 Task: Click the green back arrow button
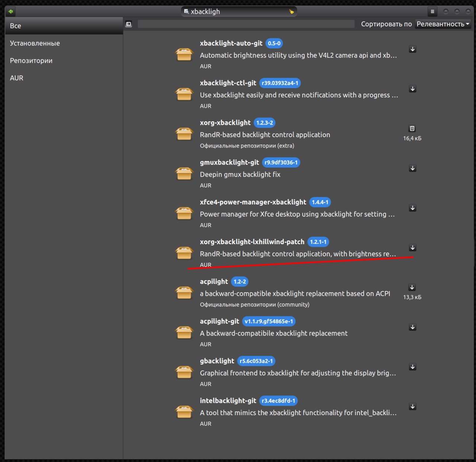coord(11,12)
